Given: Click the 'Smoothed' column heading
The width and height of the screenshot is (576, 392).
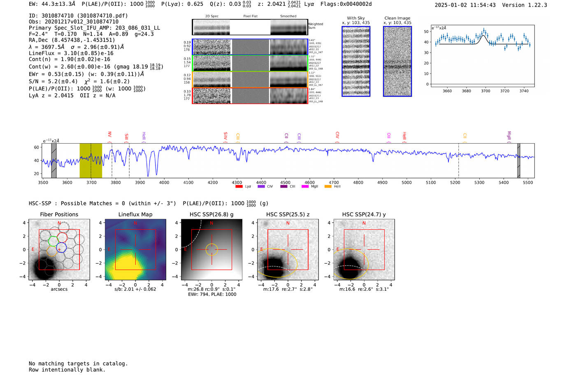Looking at the screenshot, I should pyautogui.click(x=288, y=16).
